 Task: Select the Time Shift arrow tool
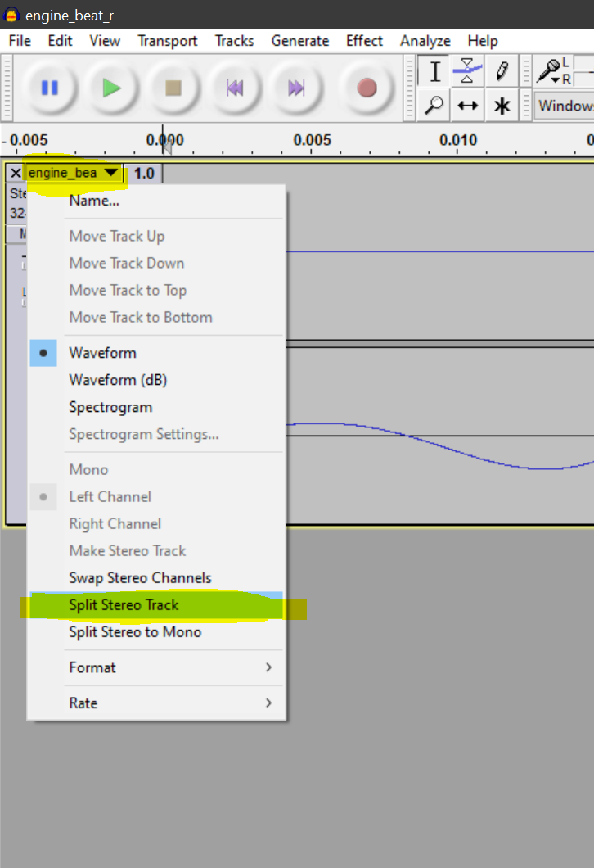(467, 105)
